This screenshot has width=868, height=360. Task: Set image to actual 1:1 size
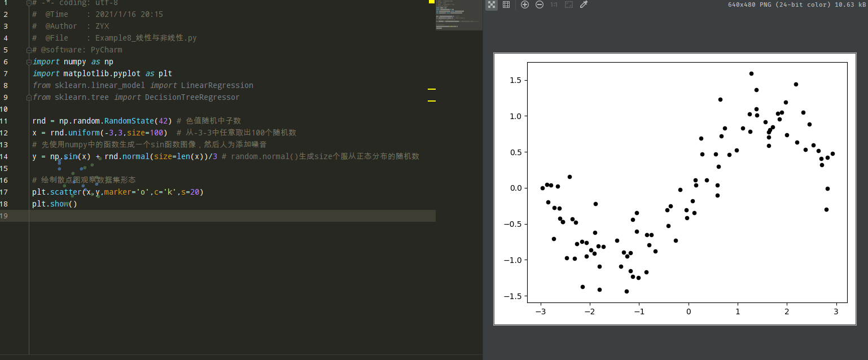(x=554, y=5)
